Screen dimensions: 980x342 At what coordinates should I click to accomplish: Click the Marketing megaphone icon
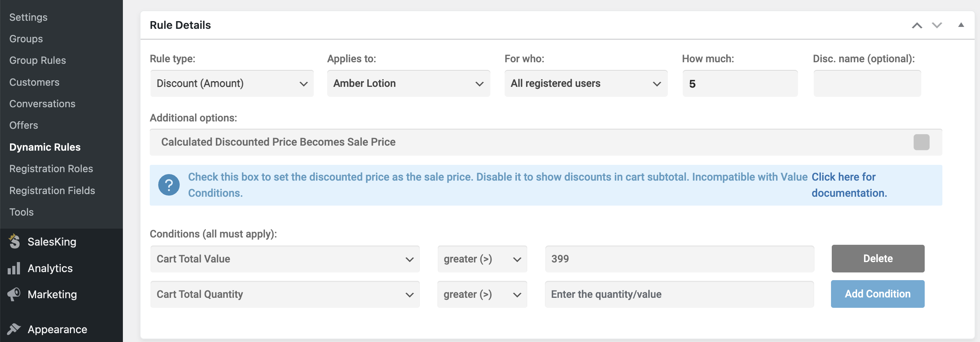pyautogui.click(x=14, y=294)
